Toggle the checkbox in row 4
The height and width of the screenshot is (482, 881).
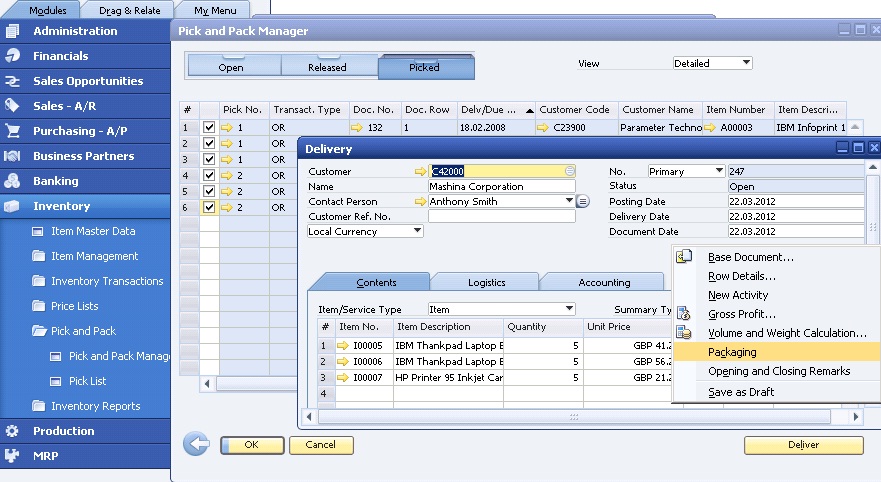[x=209, y=176]
